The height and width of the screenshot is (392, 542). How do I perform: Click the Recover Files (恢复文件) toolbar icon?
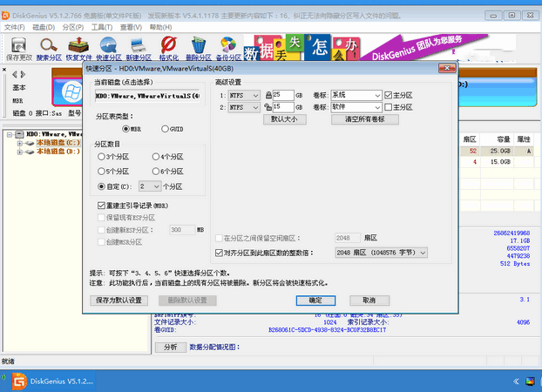pos(78,49)
